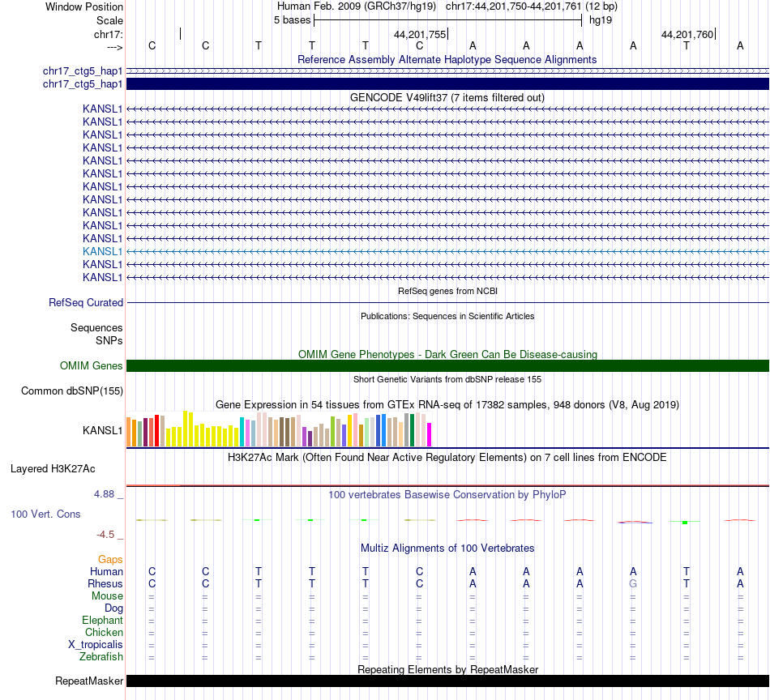Click the Zebrafish species row label
770x700 pixels.
coord(101,656)
